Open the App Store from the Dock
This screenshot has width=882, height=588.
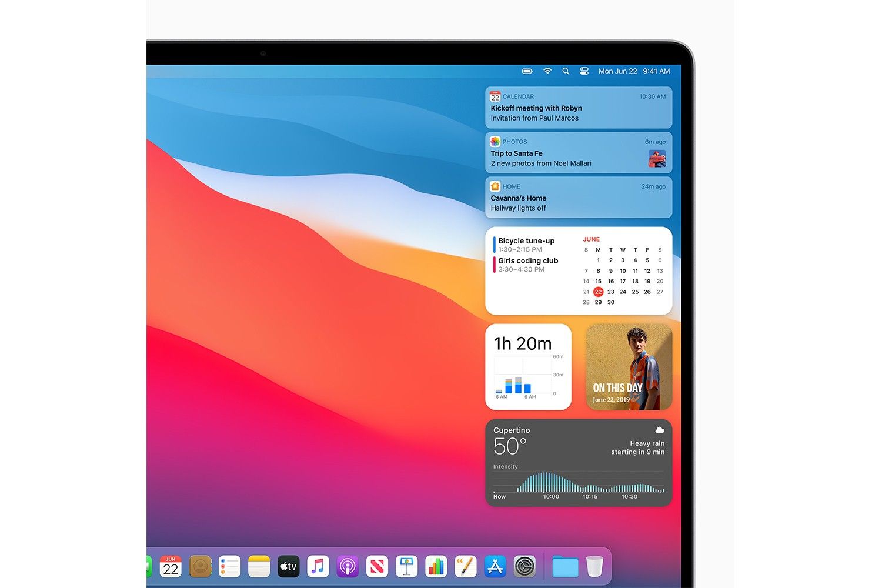click(x=495, y=567)
